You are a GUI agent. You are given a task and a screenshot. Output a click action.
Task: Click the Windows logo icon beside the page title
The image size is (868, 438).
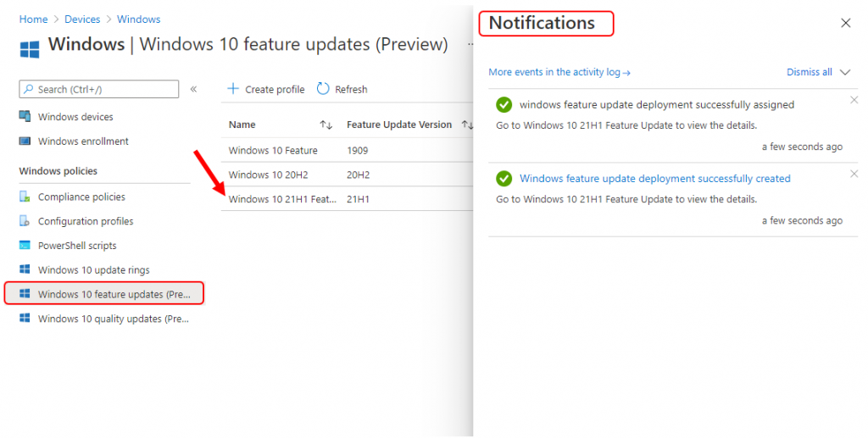[x=30, y=48]
